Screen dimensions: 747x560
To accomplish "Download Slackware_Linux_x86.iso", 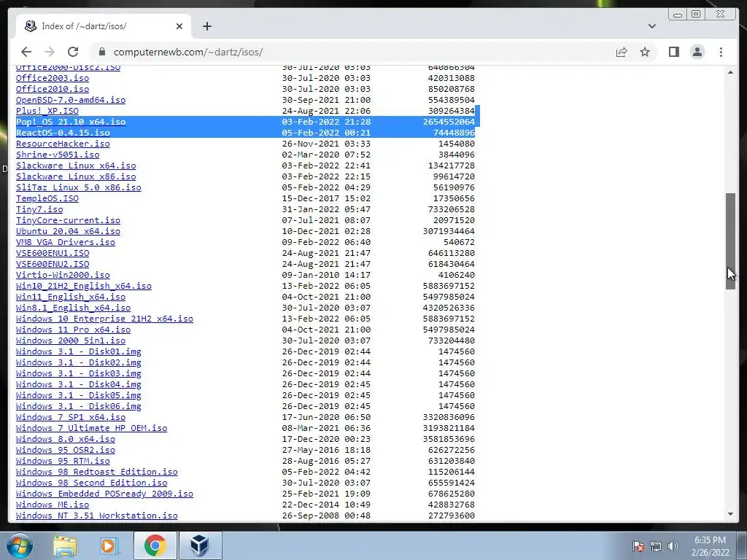I will [x=76, y=176].
